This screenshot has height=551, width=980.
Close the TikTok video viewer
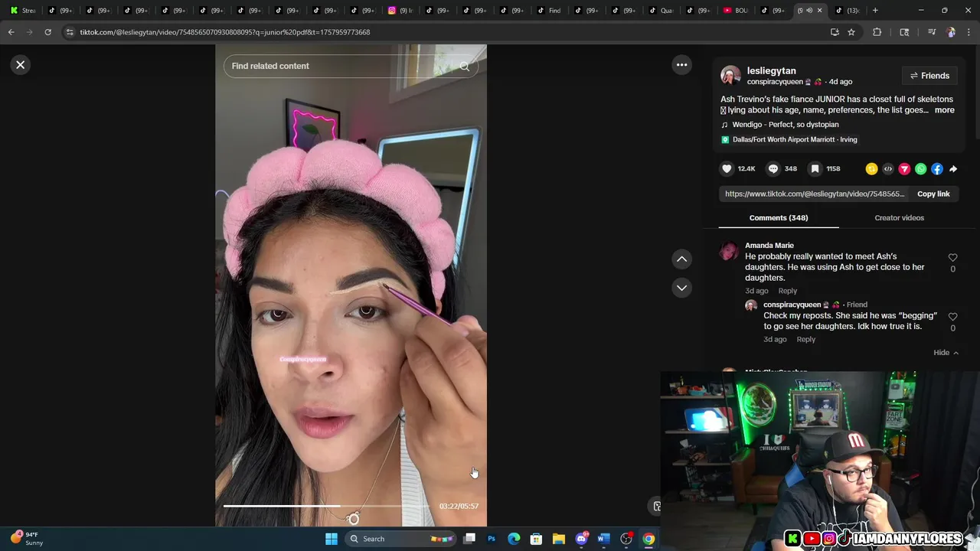(21, 65)
